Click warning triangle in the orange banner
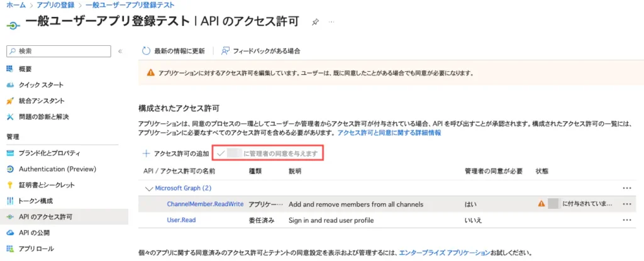Viewport: 644px width, 261px height. pos(151,74)
